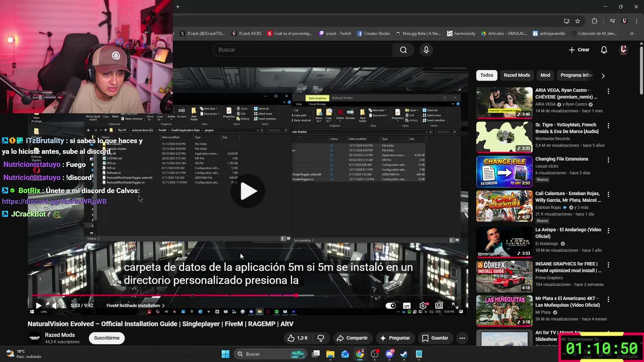Open options menu for Las Muñequitas video
Screen dimensions: 644x362
pyautogui.click(x=608, y=299)
